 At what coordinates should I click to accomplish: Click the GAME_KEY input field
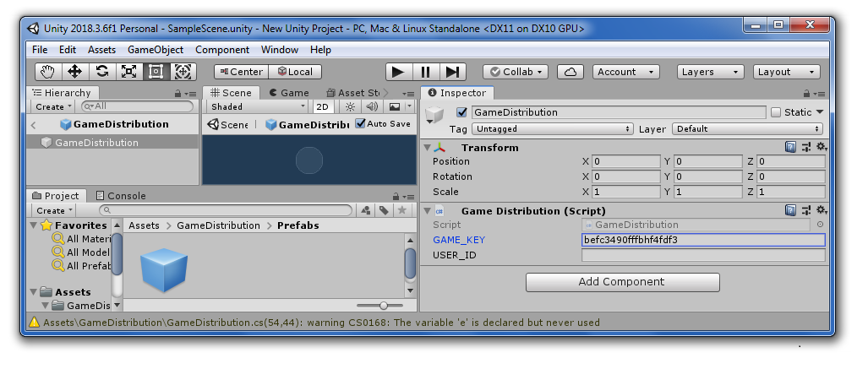coord(703,240)
